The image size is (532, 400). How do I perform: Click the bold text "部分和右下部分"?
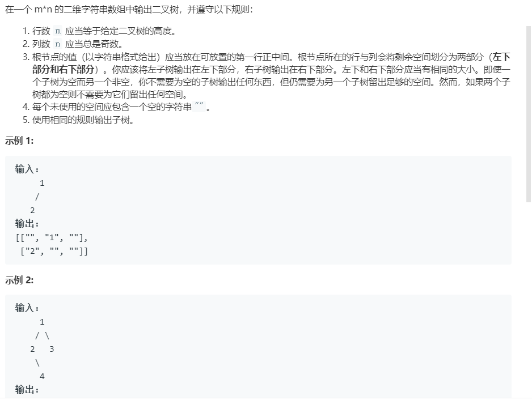(63, 69)
